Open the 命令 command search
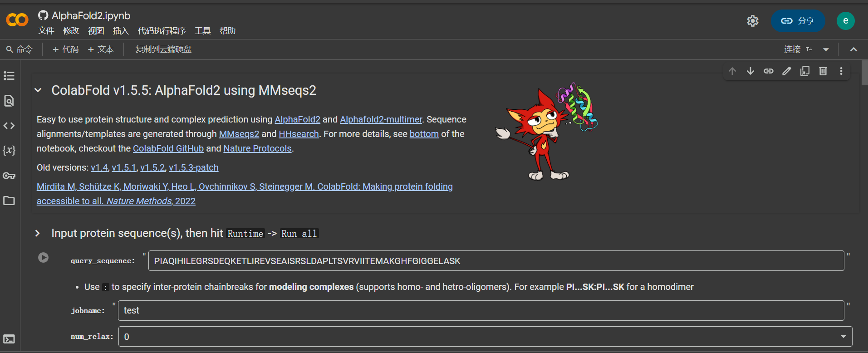Screen dimensions: 868x353 pyautogui.click(x=20, y=49)
